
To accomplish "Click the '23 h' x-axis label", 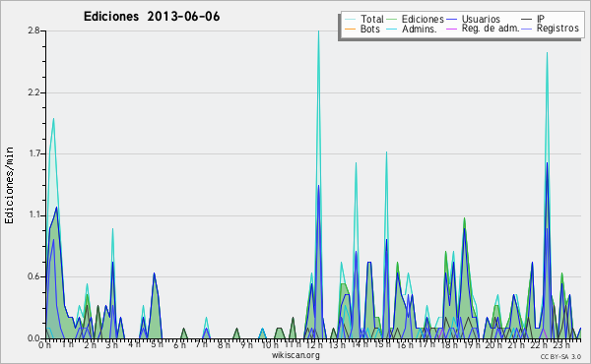I will 560,344.
